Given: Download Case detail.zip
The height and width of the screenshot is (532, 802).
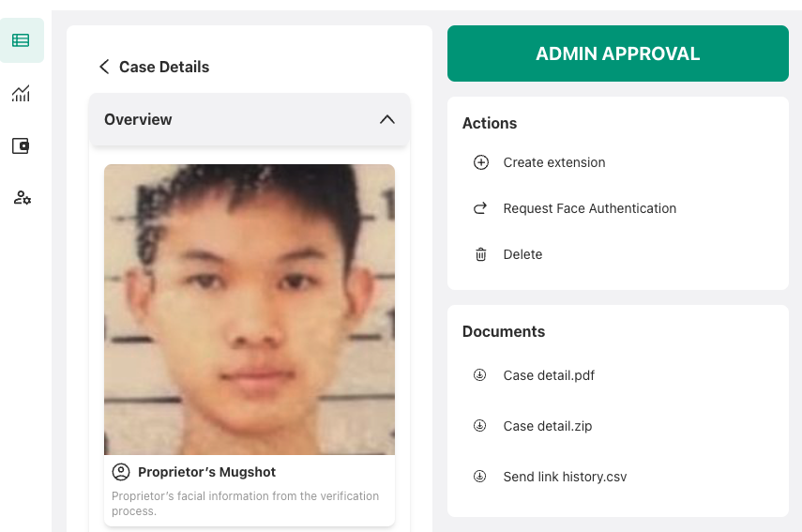Looking at the screenshot, I should 547,426.
